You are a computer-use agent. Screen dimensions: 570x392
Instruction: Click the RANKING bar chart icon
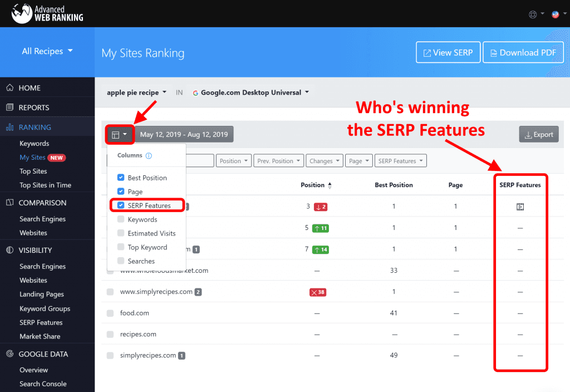(x=10, y=127)
